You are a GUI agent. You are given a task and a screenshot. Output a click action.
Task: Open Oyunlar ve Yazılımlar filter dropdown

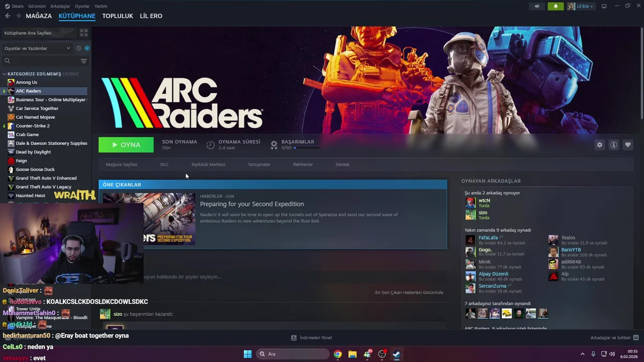[x=37, y=48]
